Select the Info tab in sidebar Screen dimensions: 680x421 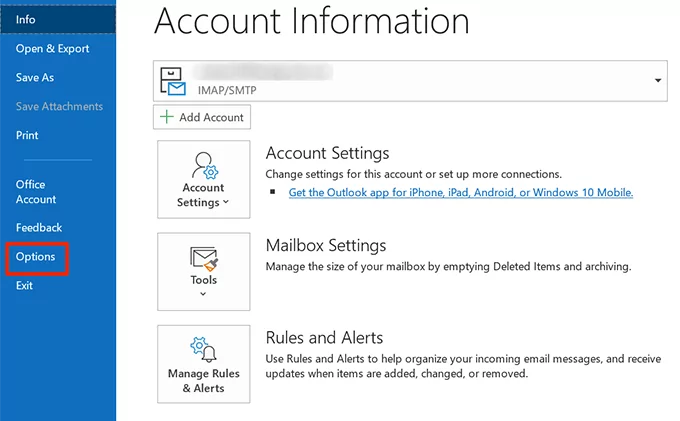tap(27, 19)
